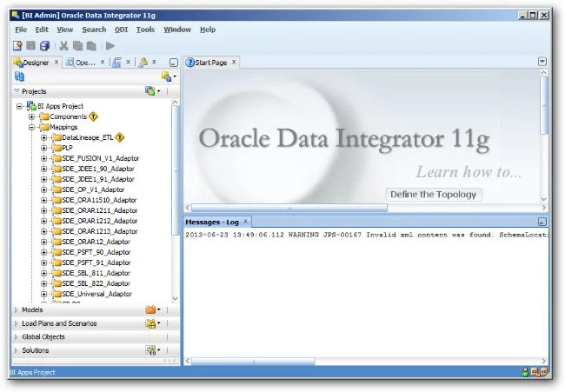Minimize the Designer panel group
565x392 pixels.
click(x=174, y=63)
